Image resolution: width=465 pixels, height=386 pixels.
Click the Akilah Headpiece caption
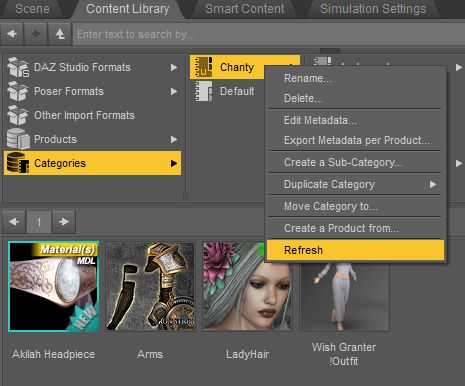click(x=54, y=354)
